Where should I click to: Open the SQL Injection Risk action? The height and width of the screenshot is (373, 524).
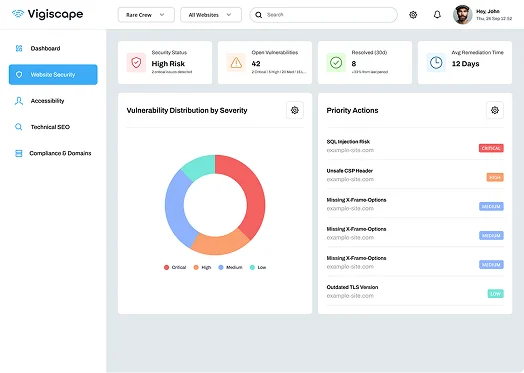[415, 146]
